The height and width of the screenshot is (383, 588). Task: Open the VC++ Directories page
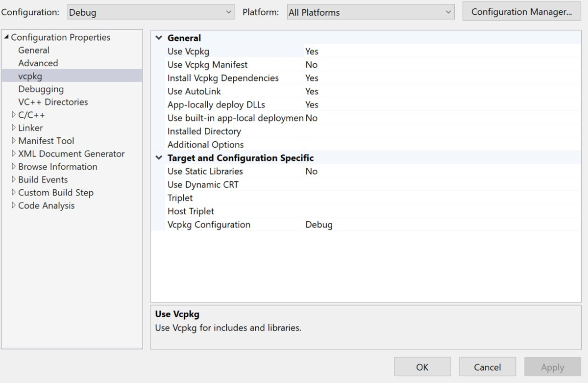point(53,102)
